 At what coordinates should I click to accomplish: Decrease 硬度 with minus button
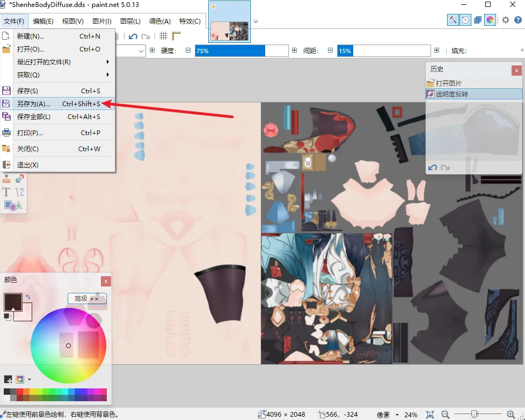(x=188, y=50)
